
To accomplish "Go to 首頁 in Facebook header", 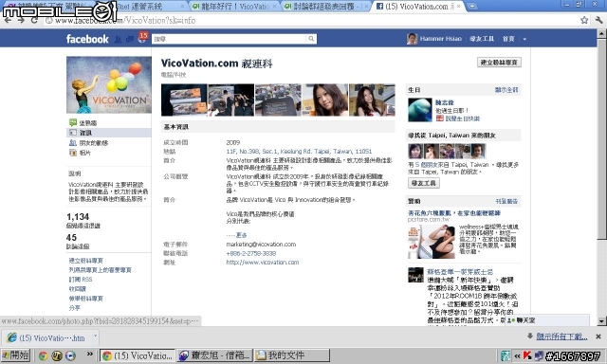I will [x=508, y=39].
